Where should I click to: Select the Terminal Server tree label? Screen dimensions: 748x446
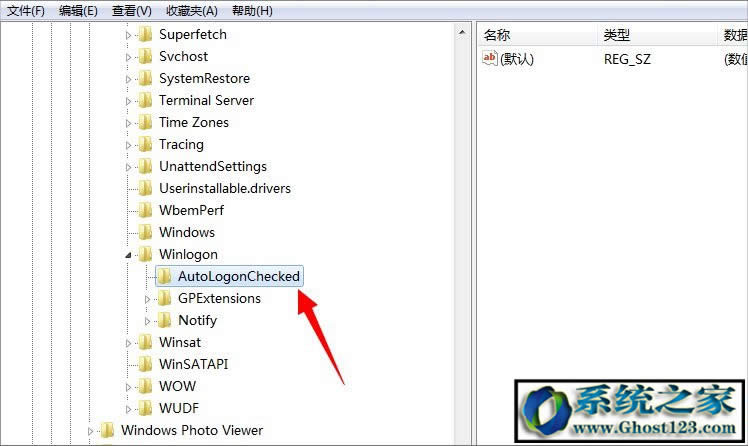(x=206, y=100)
